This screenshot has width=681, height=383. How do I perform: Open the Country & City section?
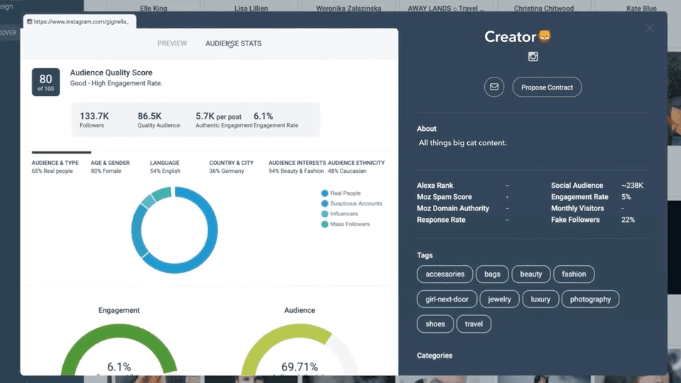(231, 167)
